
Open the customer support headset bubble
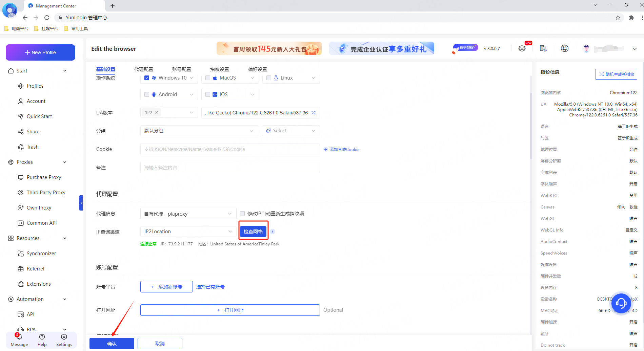pyautogui.click(x=621, y=303)
